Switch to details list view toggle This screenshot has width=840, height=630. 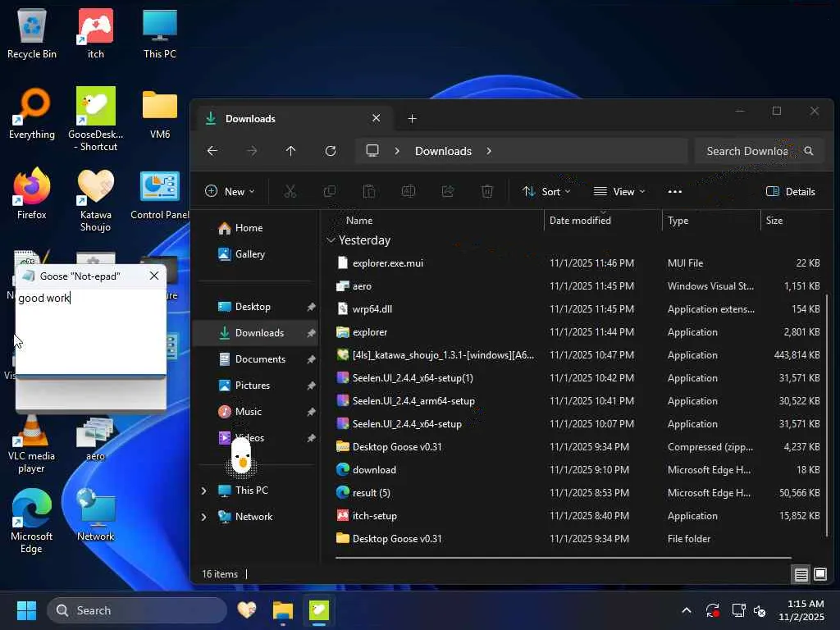pyautogui.click(x=801, y=574)
